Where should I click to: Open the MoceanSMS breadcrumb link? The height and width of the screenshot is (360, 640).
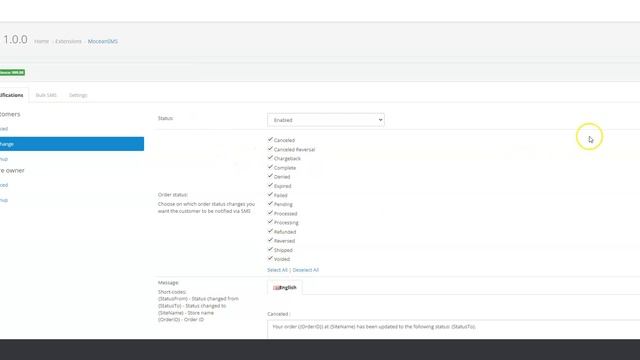(x=103, y=41)
